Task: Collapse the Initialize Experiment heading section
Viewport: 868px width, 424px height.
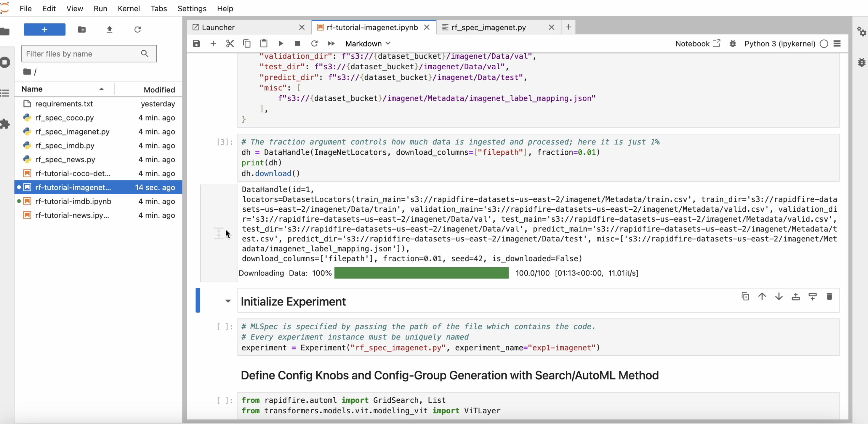Action: coord(228,301)
